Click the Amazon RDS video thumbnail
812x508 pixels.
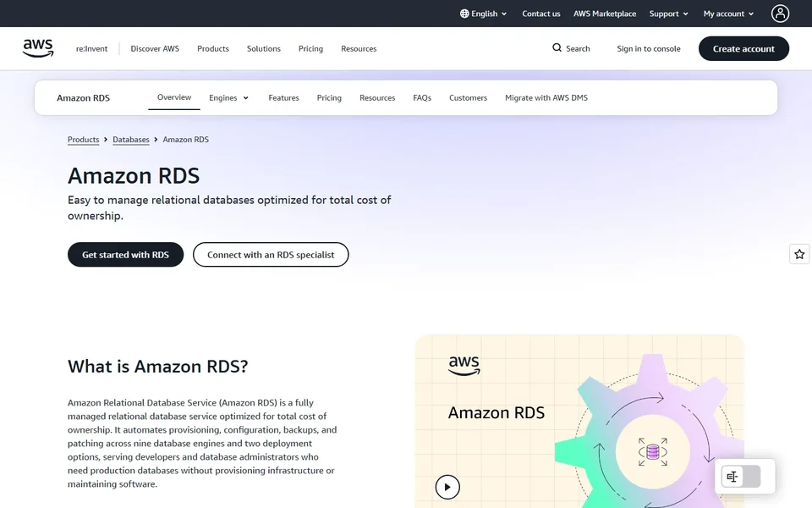[x=579, y=421]
